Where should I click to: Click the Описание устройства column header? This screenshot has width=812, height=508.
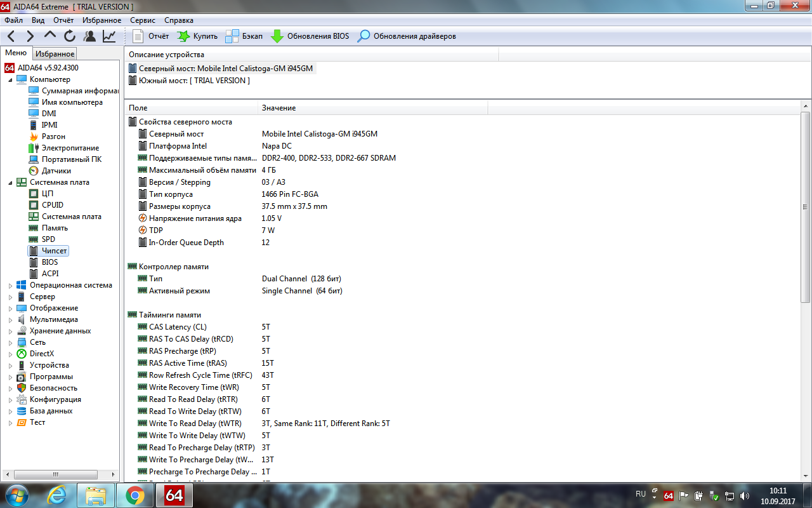(311, 55)
